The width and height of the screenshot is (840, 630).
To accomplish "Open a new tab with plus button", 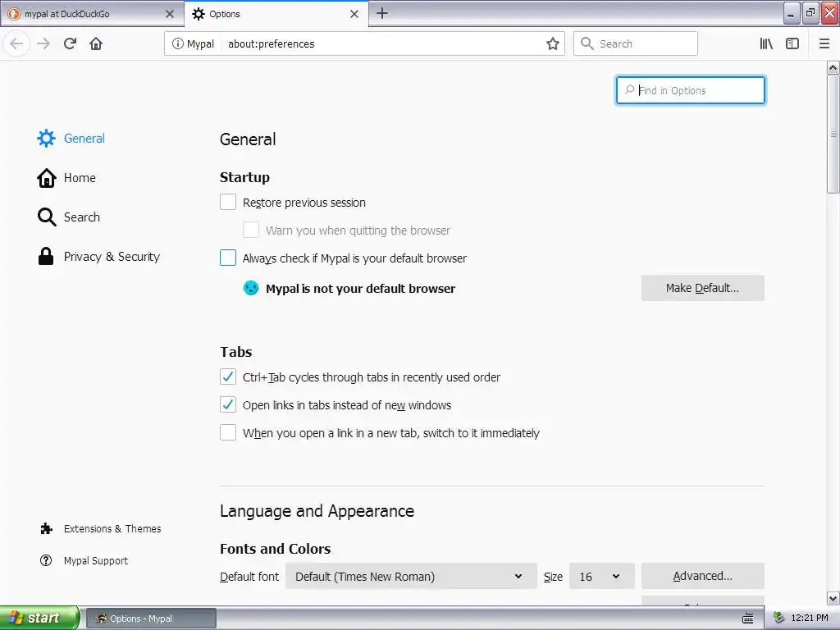I will 382,13.
